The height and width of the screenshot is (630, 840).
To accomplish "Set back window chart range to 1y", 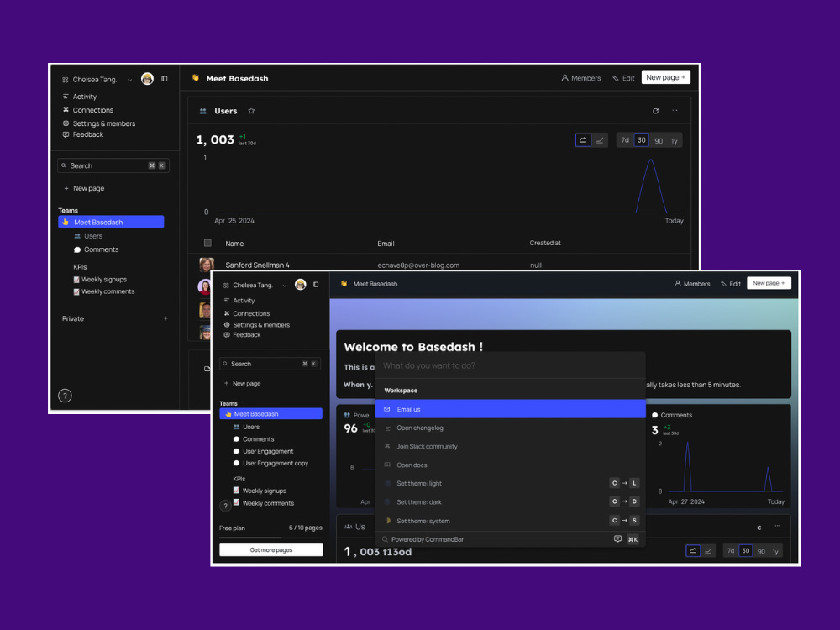I will click(675, 141).
